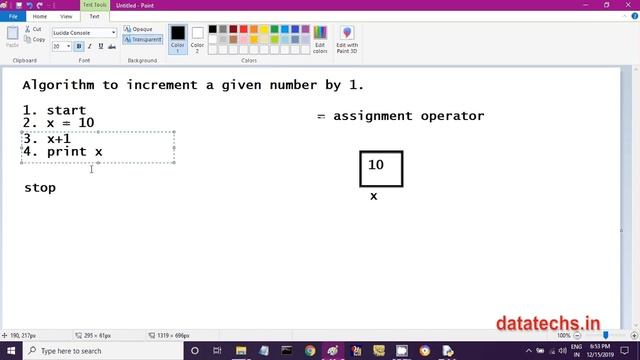
Task: Click the Type here to search box
Action: point(103,351)
